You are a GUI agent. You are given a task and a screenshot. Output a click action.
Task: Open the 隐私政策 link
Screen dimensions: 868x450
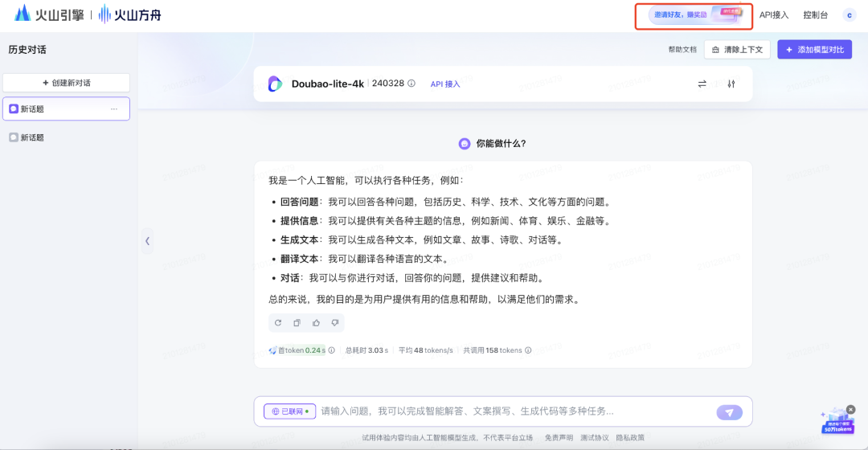coord(630,438)
